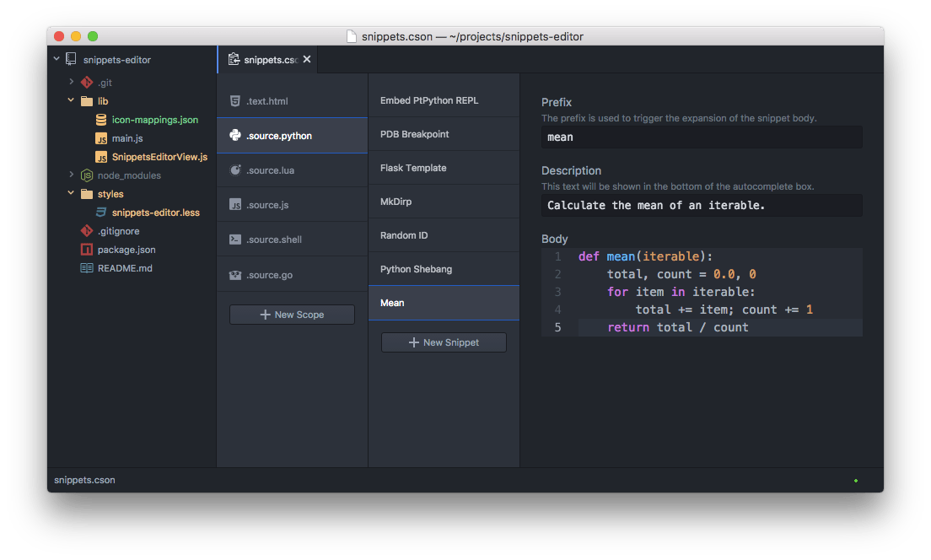This screenshot has height=560, width=931.
Task: Open main.js in the tree
Action: point(127,138)
